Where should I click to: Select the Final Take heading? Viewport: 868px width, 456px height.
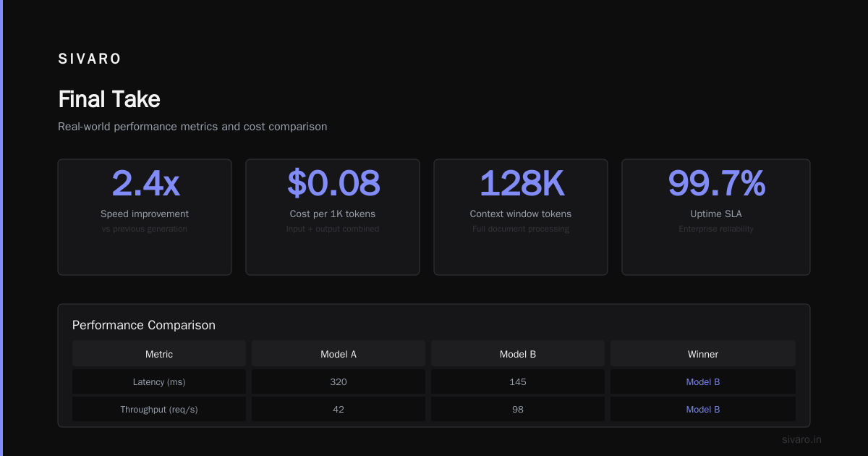pyautogui.click(x=109, y=99)
